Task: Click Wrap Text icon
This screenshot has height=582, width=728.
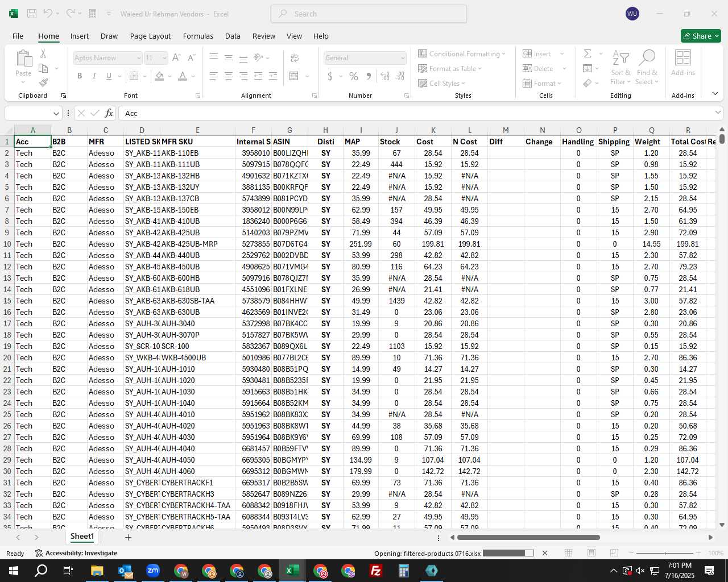Action: point(295,57)
